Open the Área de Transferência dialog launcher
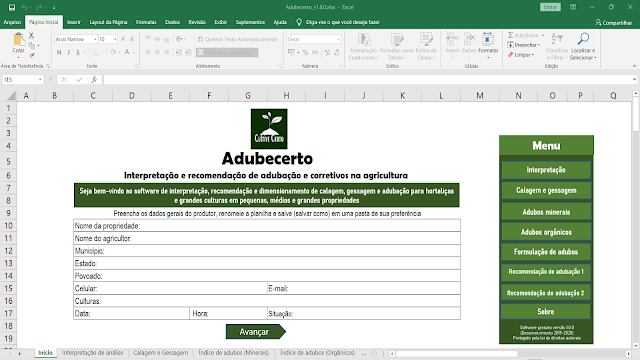 48,66
